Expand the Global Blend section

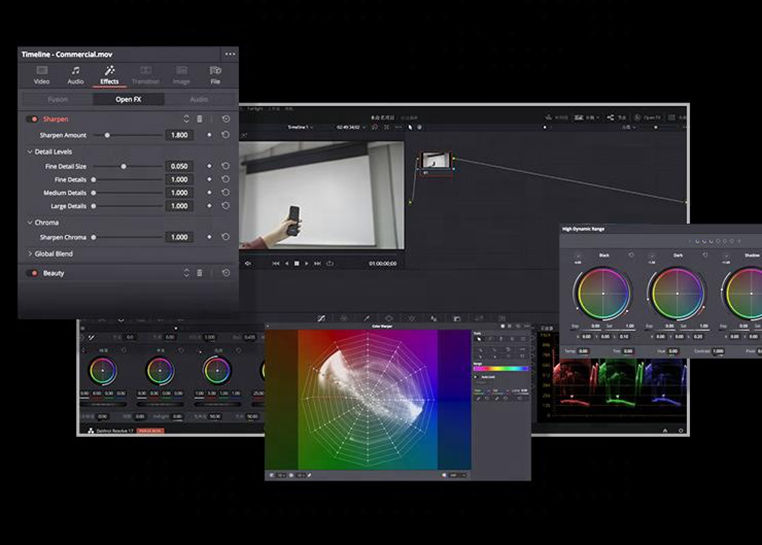29,254
